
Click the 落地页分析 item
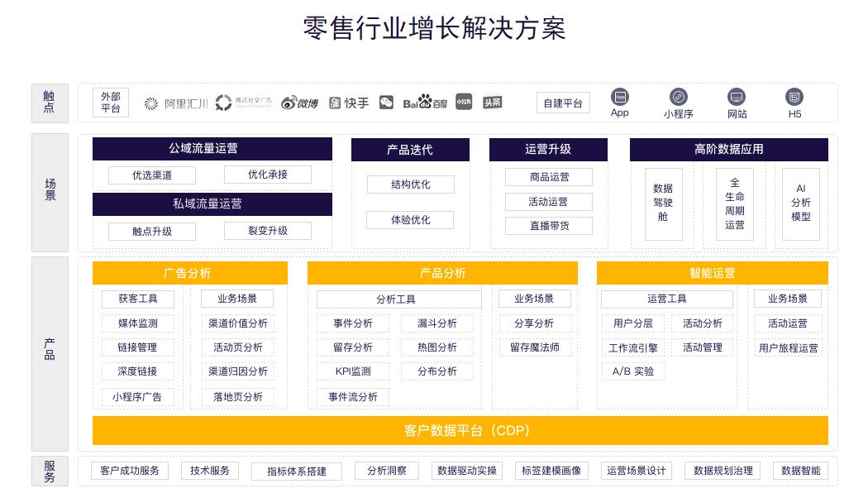(x=237, y=397)
